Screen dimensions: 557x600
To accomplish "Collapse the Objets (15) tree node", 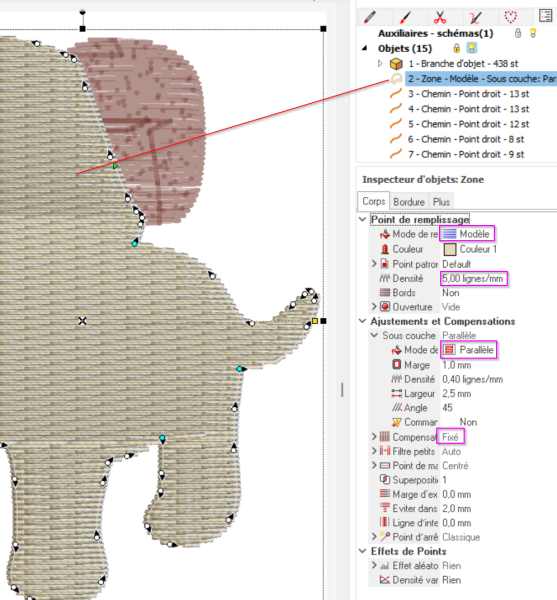I will tap(365, 48).
